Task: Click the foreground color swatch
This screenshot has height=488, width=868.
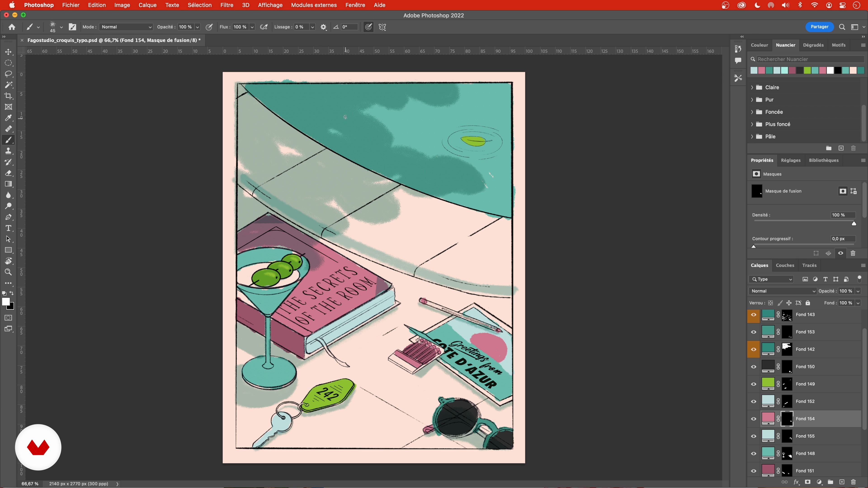Action: click(6, 302)
